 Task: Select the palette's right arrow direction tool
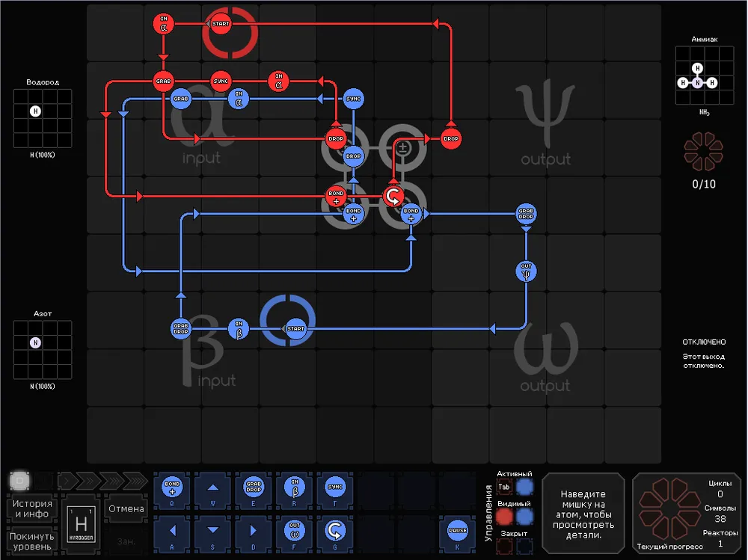254,530
